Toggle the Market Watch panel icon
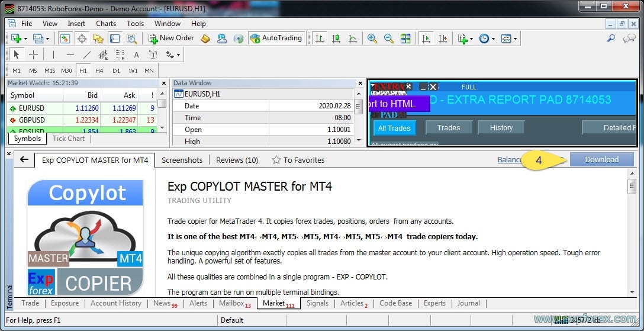This screenshot has height=331, width=644. coord(65,38)
